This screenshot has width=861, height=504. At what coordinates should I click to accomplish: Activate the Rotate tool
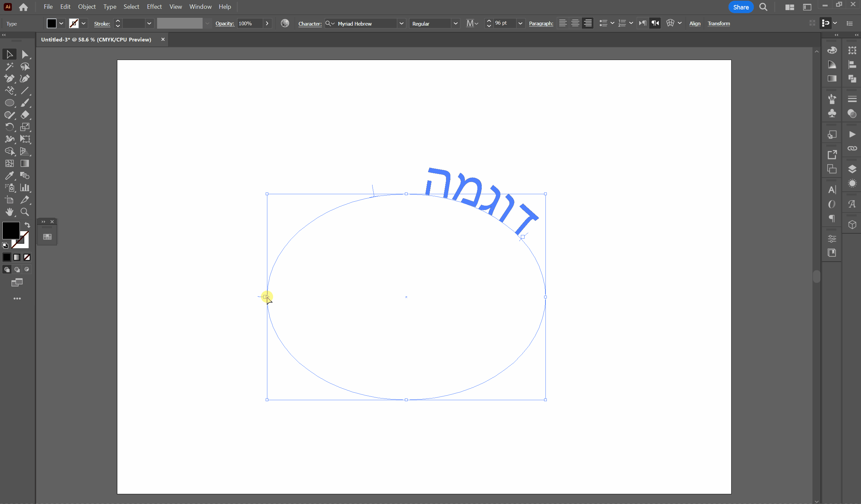[x=9, y=127]
